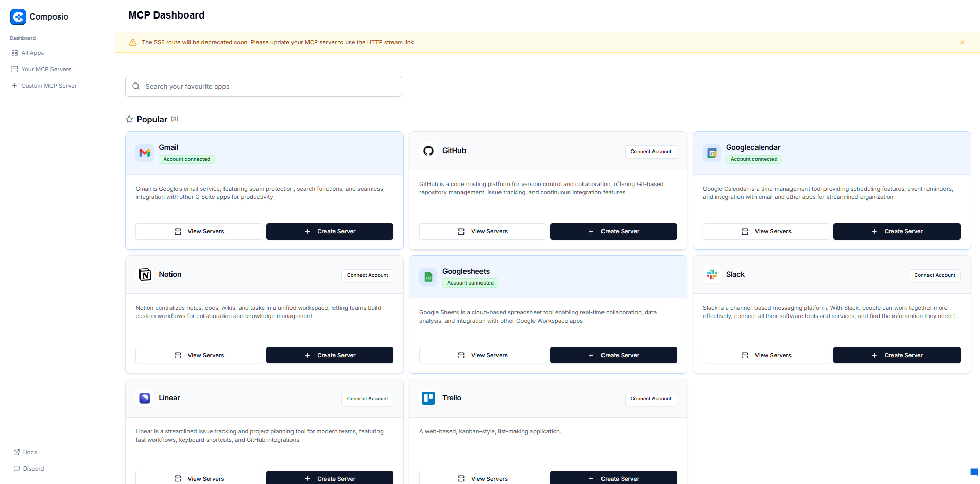
Task: Click the GitHub octocat icon
Action: point(428,151)
